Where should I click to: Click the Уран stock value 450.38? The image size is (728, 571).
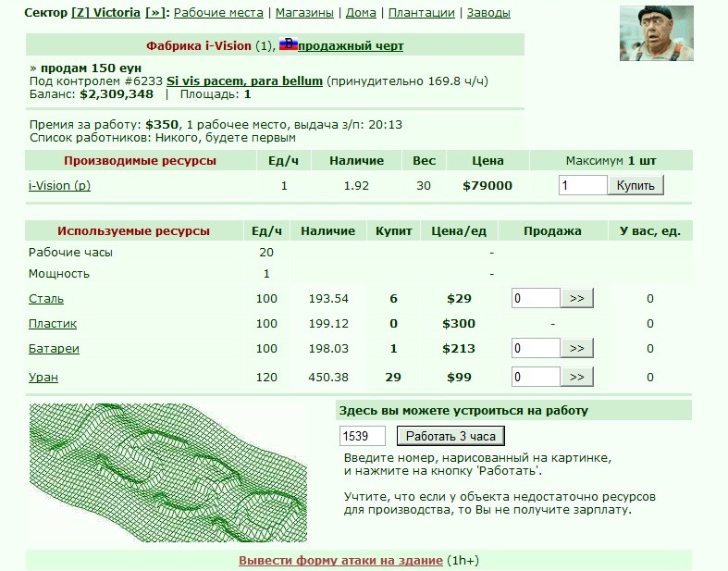point(328,378)
